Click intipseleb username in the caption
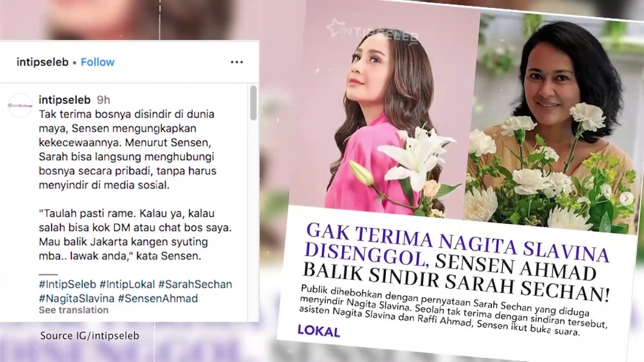 (x=64, y=100)
